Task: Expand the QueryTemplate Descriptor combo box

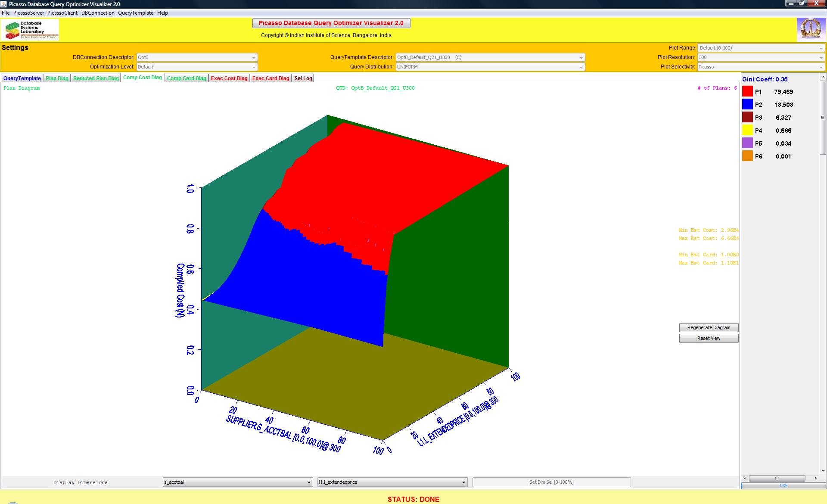Action: 490,57
